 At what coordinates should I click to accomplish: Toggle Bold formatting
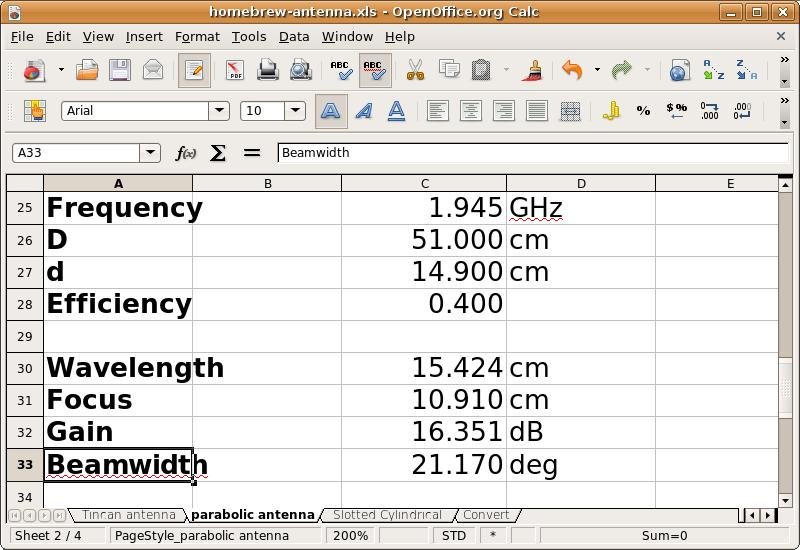coord(330,111)
